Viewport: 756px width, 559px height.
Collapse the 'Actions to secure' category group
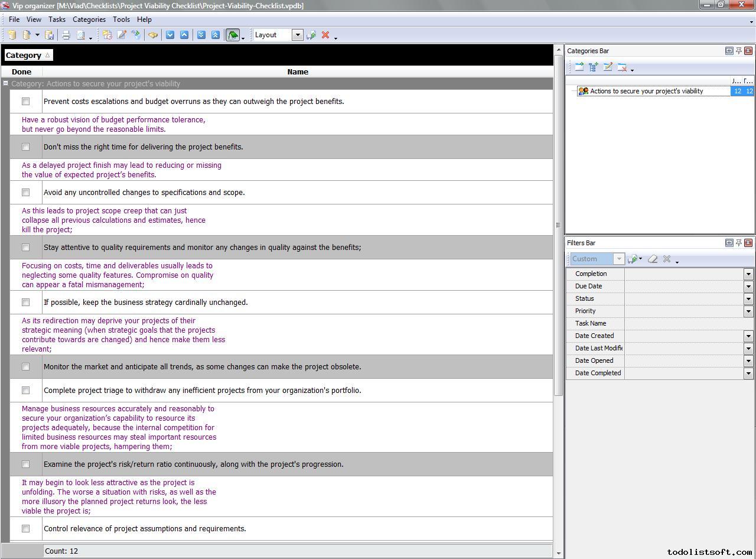click(6, 84)
